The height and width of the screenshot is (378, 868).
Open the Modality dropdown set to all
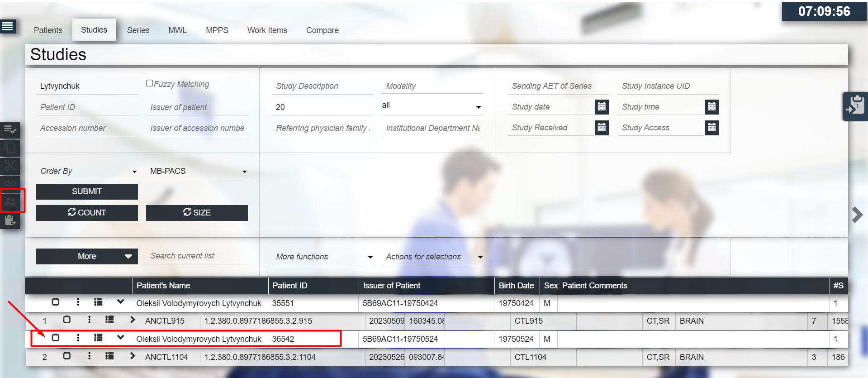[432, 106]
